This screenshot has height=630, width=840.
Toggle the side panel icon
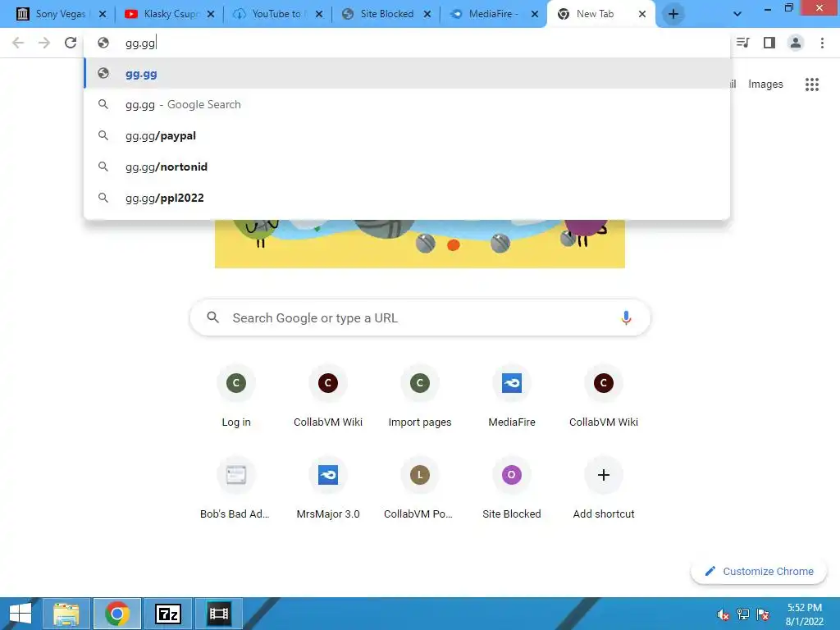769,43
